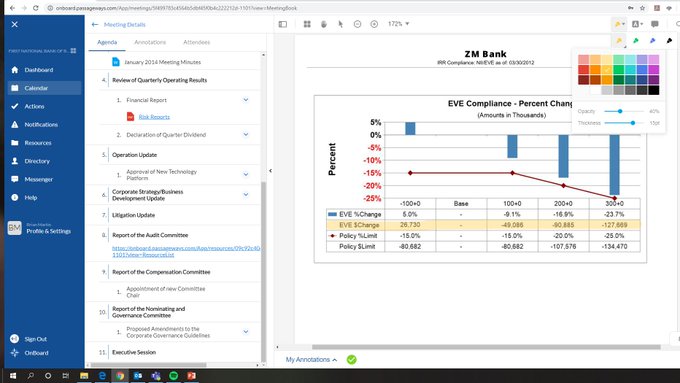This screenshot has width=680, height=383.
Task: Open Profile & Settings
Action: [49, 231]
